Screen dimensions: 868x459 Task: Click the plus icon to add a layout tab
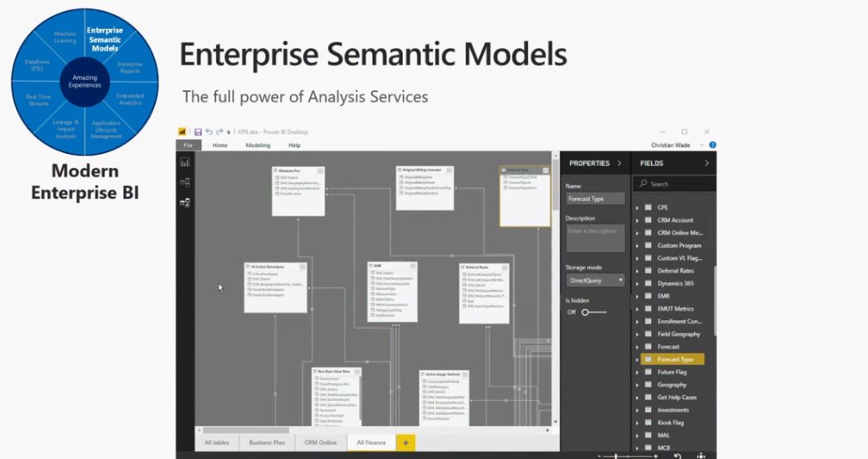click(x=405, y=442)
